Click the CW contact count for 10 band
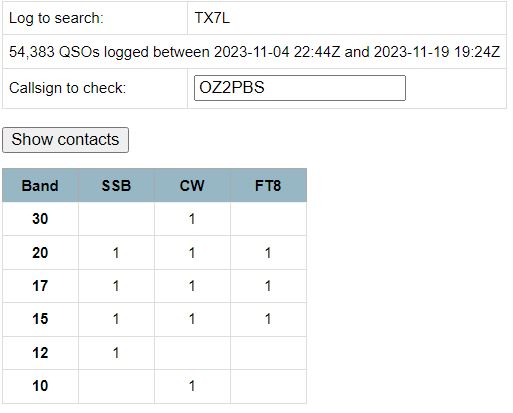 (x=192, y=386)
